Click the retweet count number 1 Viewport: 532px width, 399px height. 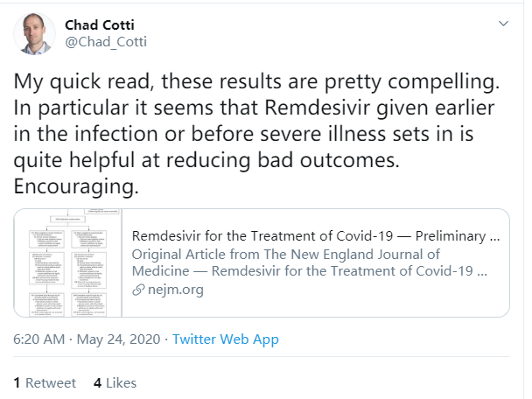pyautogui.click(x=17, y=382)
